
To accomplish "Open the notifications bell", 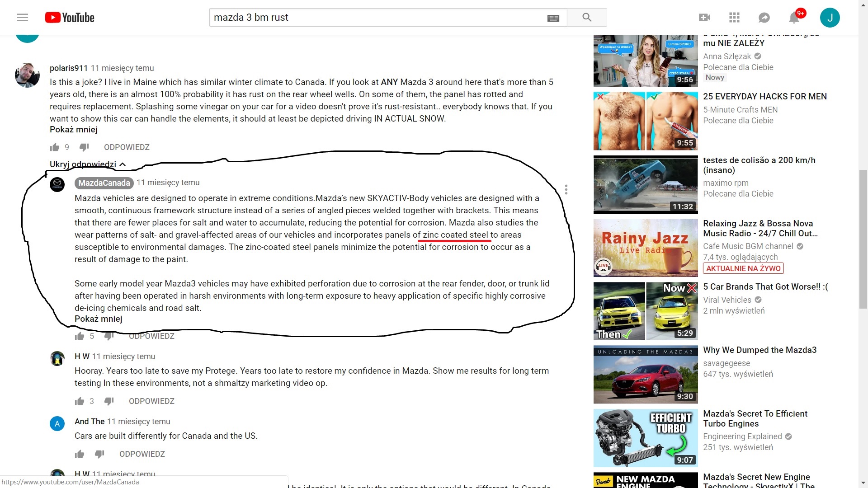I will tap(794, 18).
